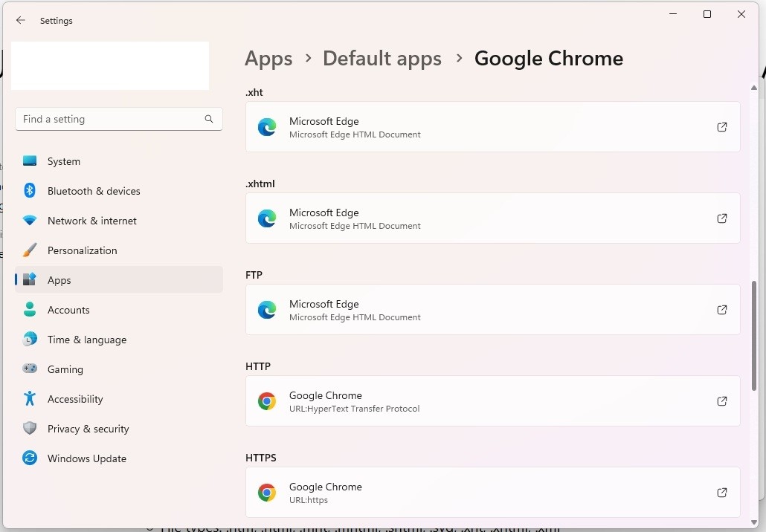
Task: Click the Personalization paintbrush icon
Action: (x=30, y=250)
